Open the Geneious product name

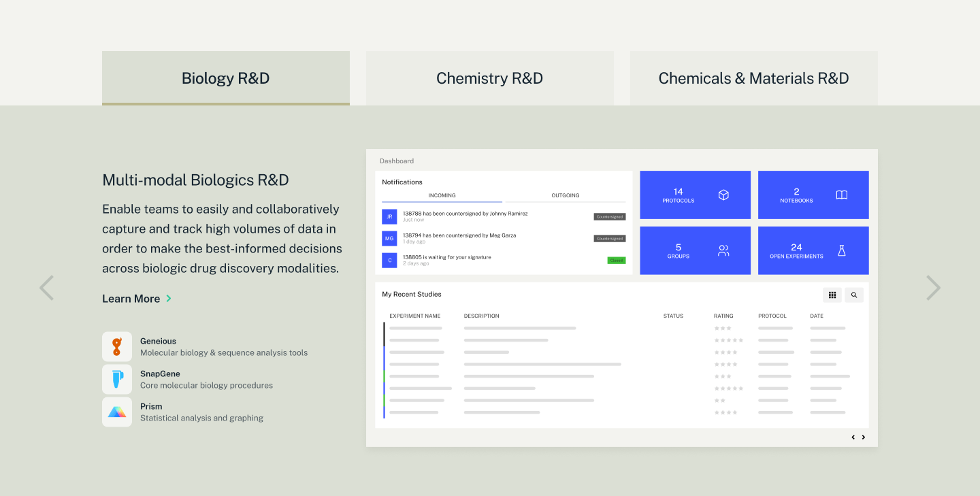click(158, 341)
